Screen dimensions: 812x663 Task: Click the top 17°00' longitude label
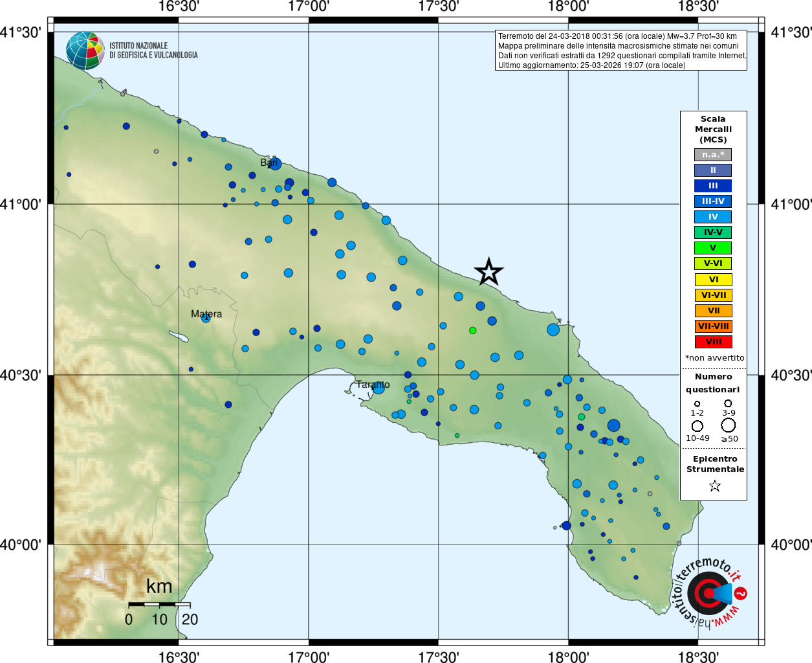tap(309, 6)
